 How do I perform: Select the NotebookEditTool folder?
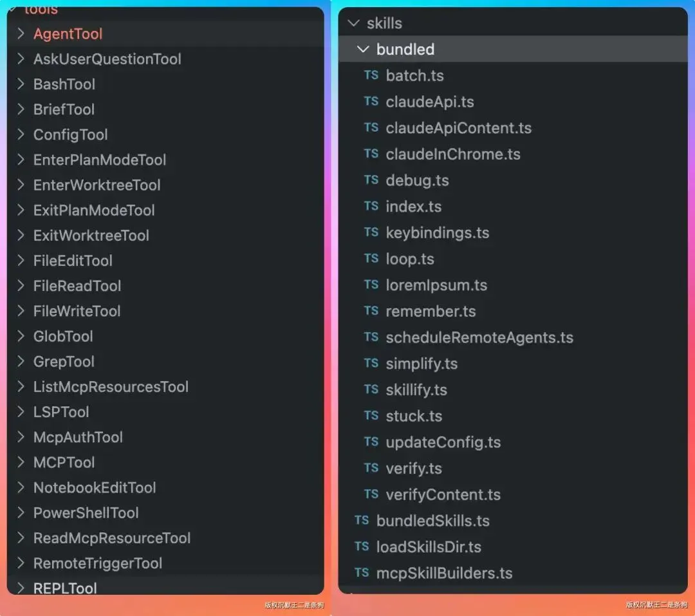(x=165, y=487)
